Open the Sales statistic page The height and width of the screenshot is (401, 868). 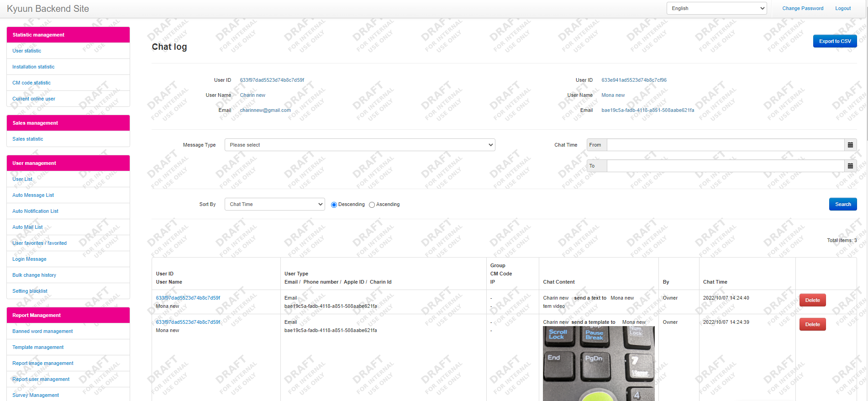[28, 139]
